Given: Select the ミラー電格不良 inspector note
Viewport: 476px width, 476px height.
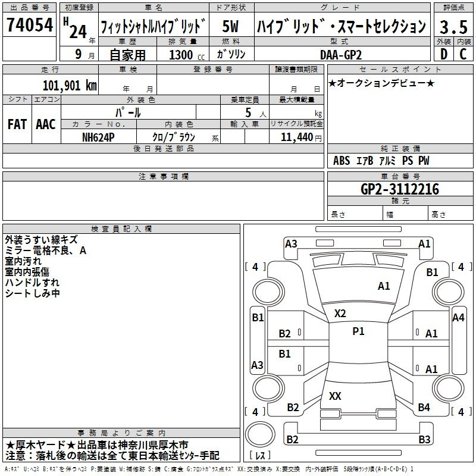Looking at the screenshot, I should [46, 250].
